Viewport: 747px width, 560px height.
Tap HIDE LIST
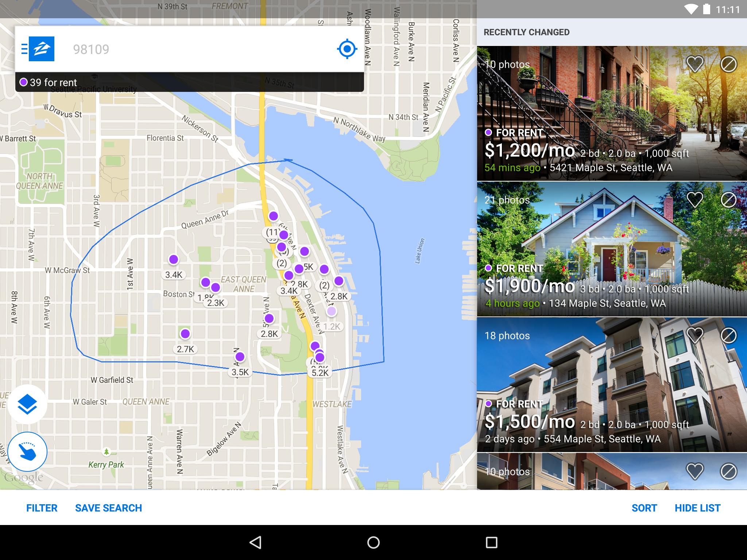pyautogui.click(x=697, y=508)
